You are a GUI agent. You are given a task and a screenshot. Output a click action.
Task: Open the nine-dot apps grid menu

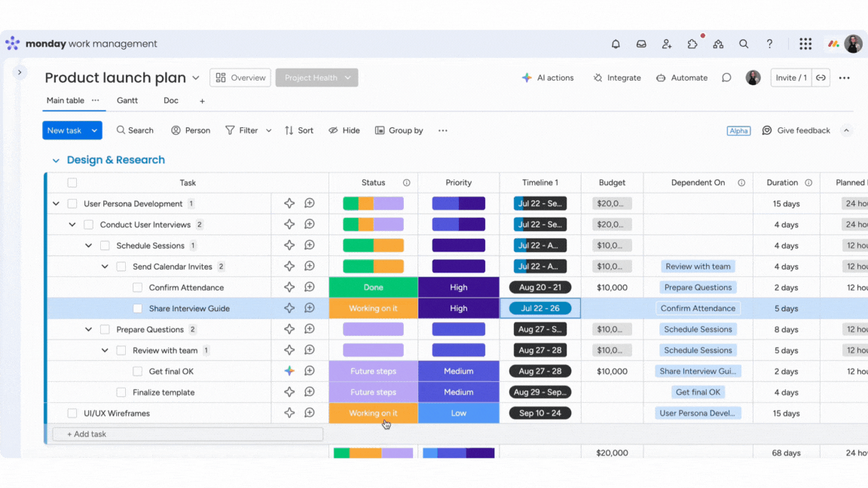(x=805, y=44)
